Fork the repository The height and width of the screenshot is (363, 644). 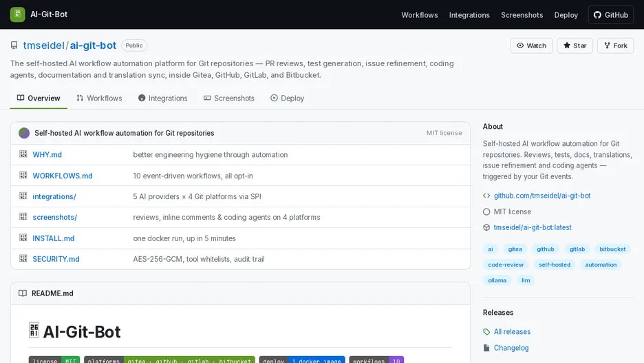616,45
